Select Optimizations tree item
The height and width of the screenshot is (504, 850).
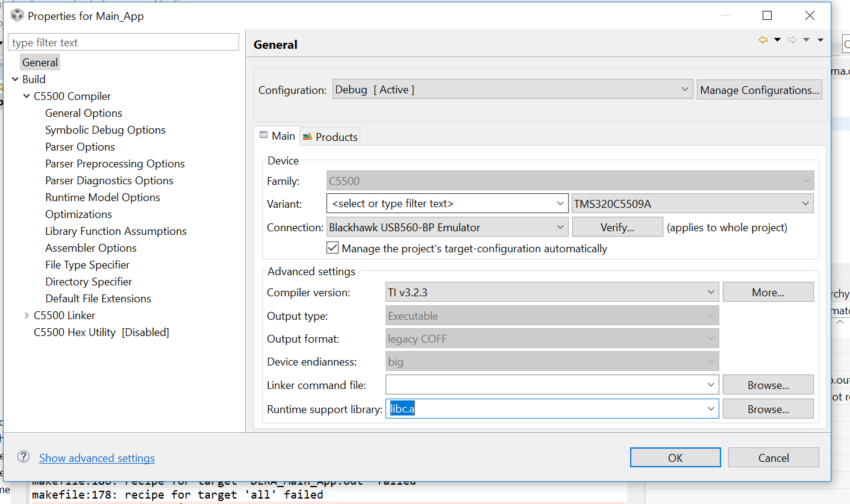tap(78, 214)
